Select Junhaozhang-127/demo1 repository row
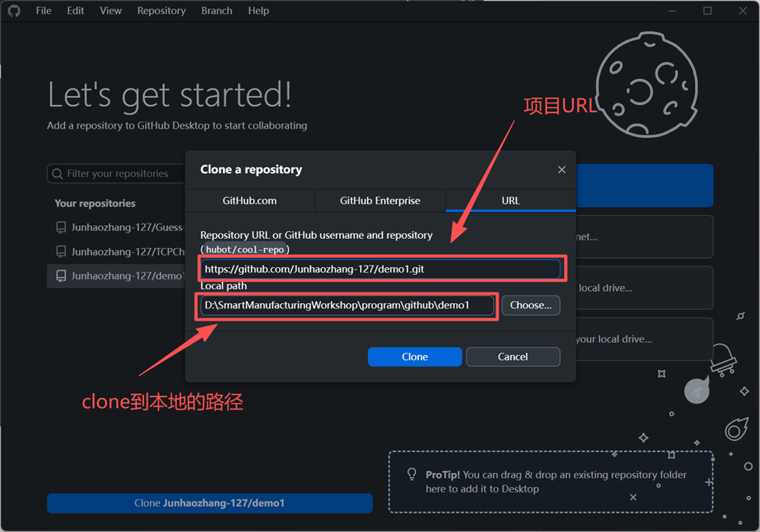Image resolution: width=760 pixels, height=532 pixels. [116, 276]
